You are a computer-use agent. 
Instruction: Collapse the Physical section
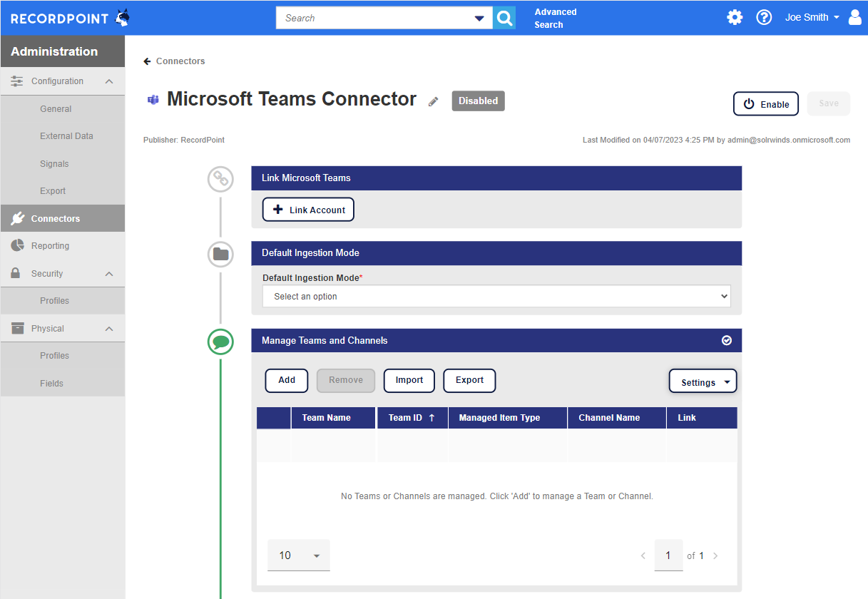pos(109,329)
